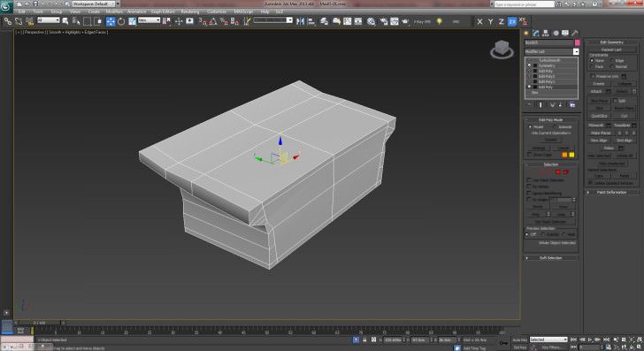Viewport: 644px width, 351px height.
Task: Enable the Ignore Backfacing checkbox
Action: (x=529, y=193)
